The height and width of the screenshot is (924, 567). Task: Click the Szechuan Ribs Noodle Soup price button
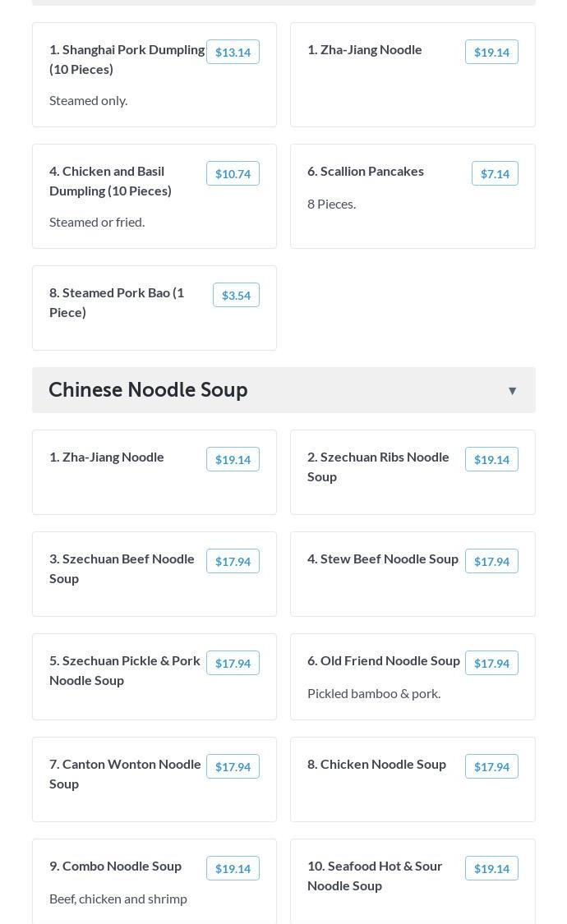click(x=491, y=459)
